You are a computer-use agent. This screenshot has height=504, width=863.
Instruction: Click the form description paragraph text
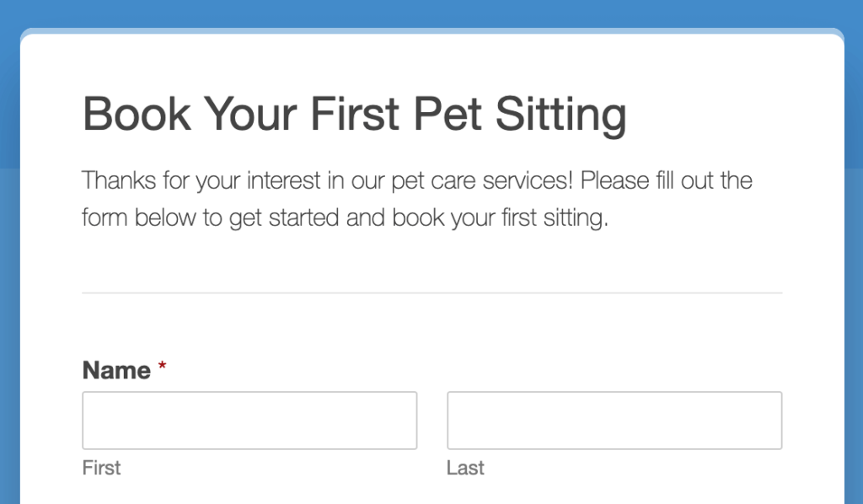(416, 198)
